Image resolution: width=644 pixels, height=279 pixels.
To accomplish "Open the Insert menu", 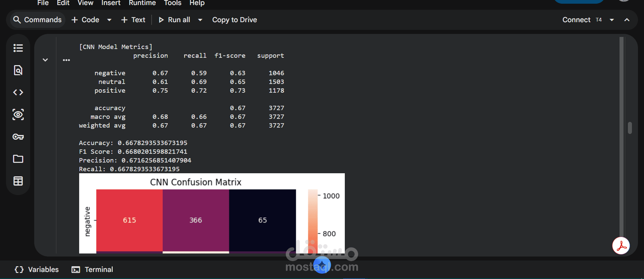I will (x=111, y=3).
